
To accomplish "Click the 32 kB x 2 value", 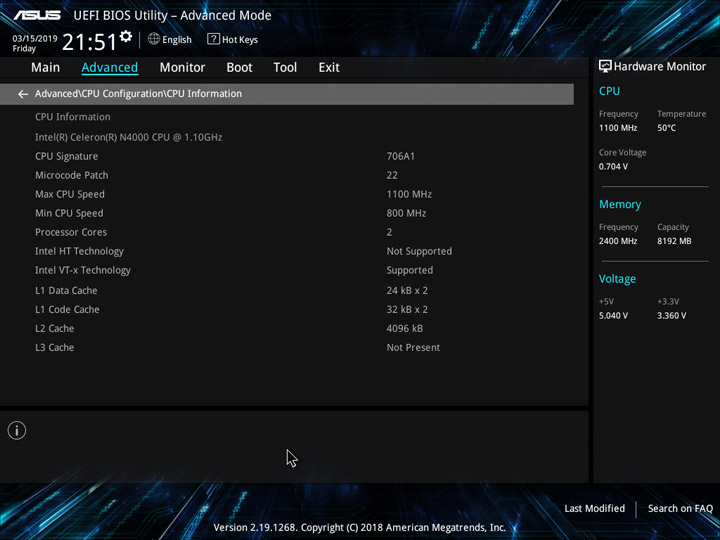I will tap(407, 309).
